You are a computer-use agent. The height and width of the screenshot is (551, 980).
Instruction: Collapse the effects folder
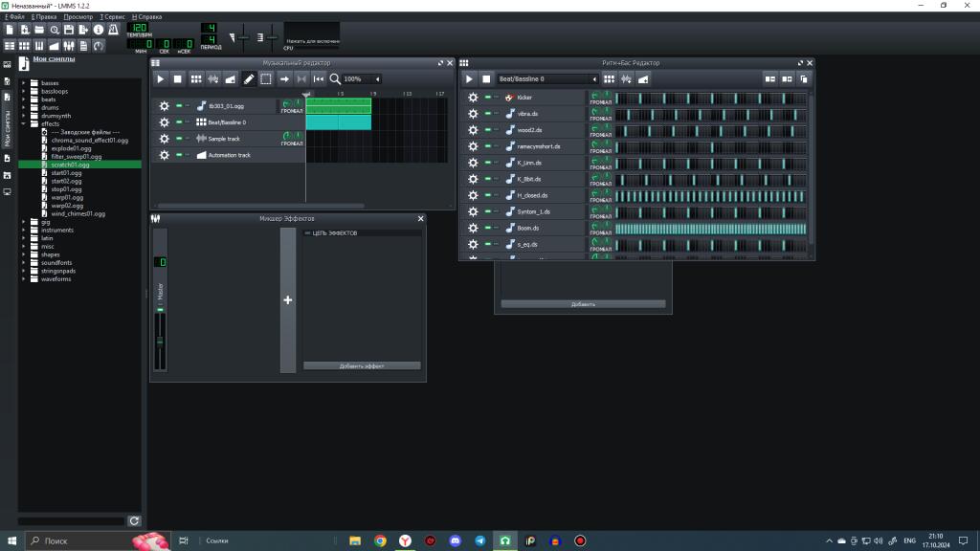click(x=24, y=123)
